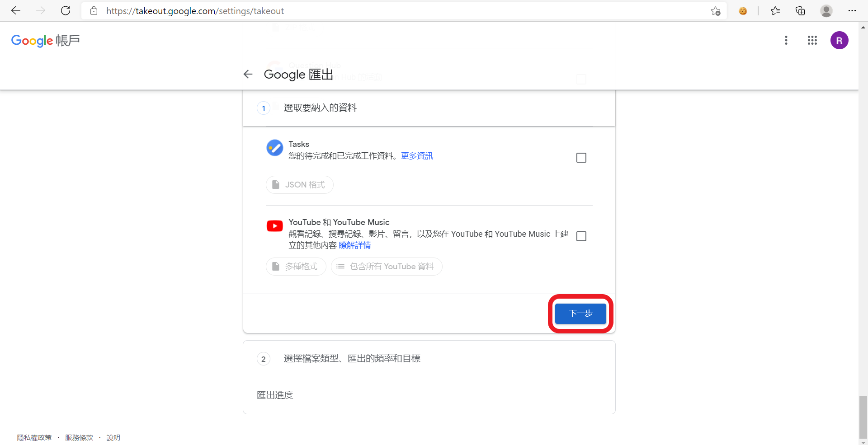Reload the page with the refresh icon
Image resolution: width=868 pixels, height=445 pixels.
66,11
